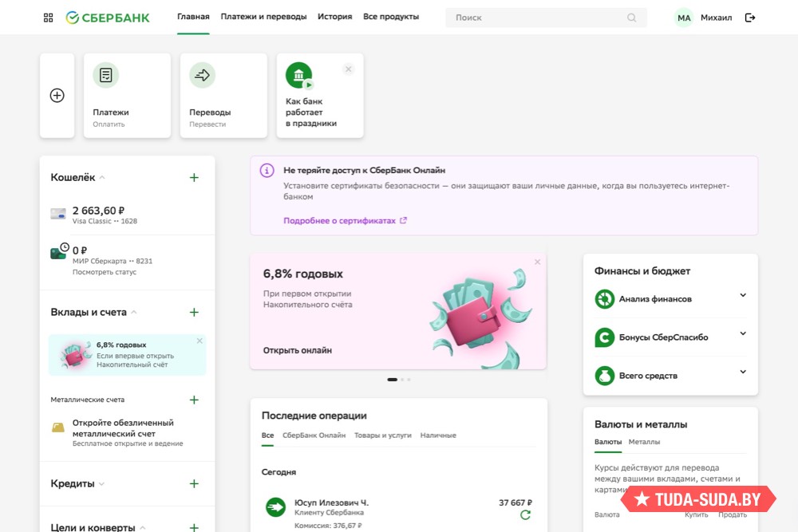The image size is (798, 532).
Task: Click the Михаил user name
Action: coord(716,18)
